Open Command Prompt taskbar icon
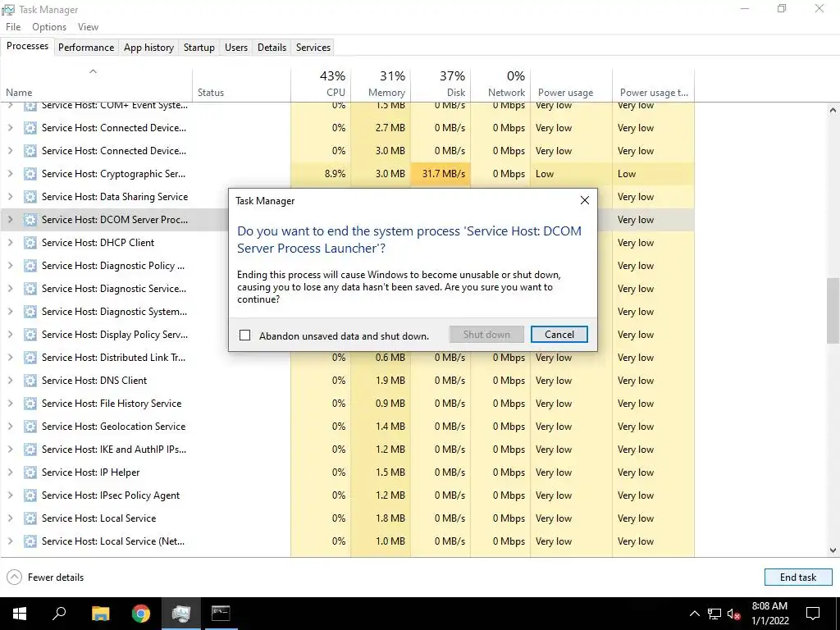The image size is (840, 630). [x=221, y=614]
